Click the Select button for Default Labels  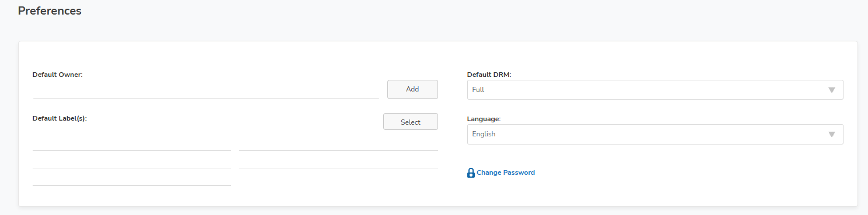(411, 122)
